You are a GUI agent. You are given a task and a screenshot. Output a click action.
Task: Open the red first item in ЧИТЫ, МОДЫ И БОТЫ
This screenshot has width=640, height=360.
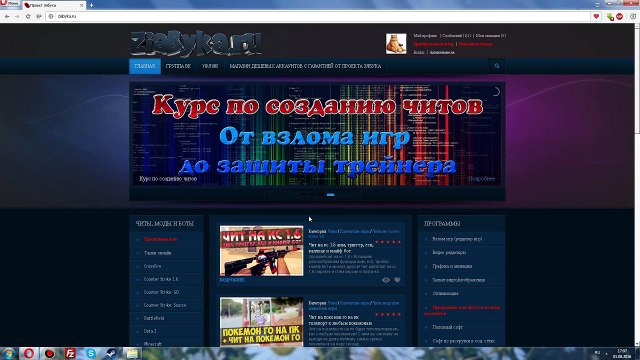coord(160,239)
